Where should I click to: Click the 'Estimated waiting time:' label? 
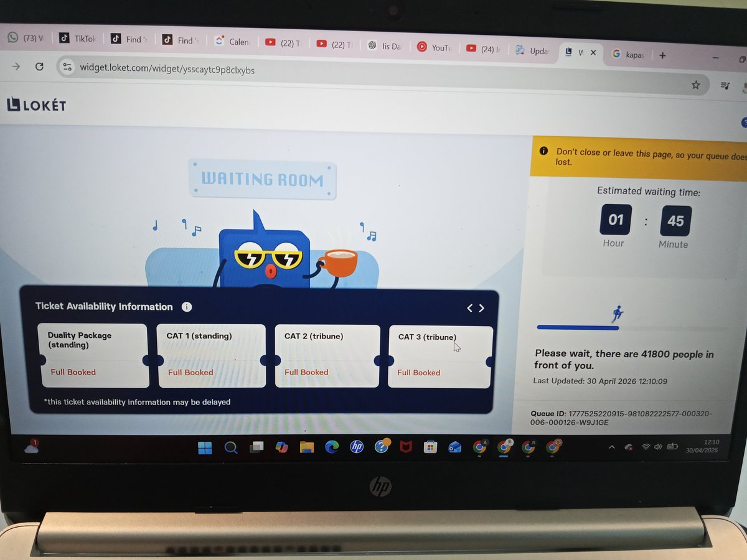click(648, 192)
